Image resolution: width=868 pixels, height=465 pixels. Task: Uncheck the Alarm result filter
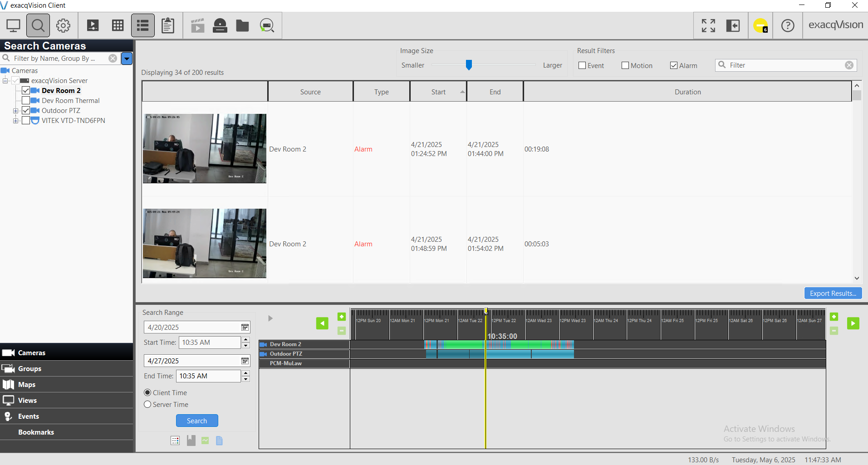click(x=674, y=65)
